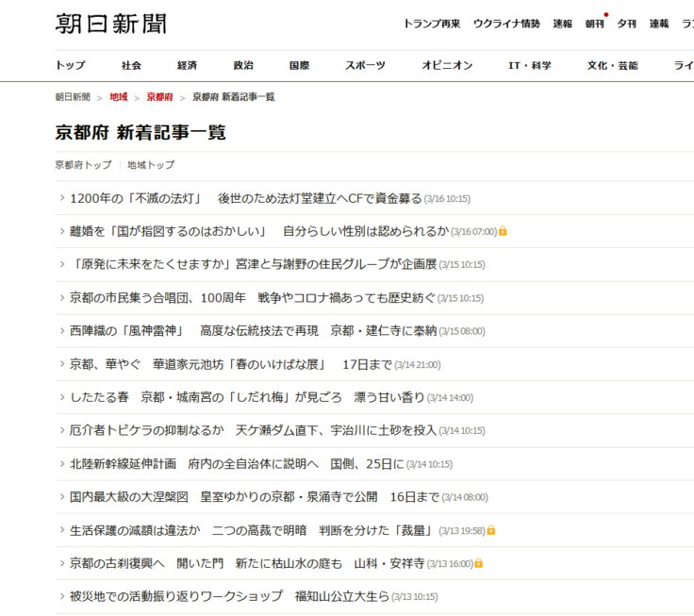The height and width of the screenshot is (616, 694).
Task: Select the IT・科学 navigation menu
Action: pos(530,65)
